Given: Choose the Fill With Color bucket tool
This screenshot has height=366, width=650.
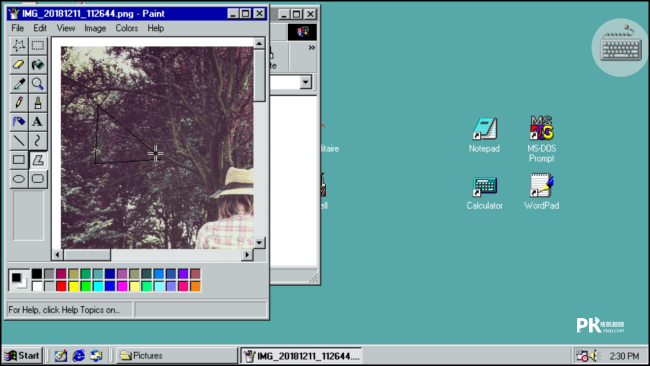Looking at the screenshot, I should pyautogui.click(x=38, y=64).
